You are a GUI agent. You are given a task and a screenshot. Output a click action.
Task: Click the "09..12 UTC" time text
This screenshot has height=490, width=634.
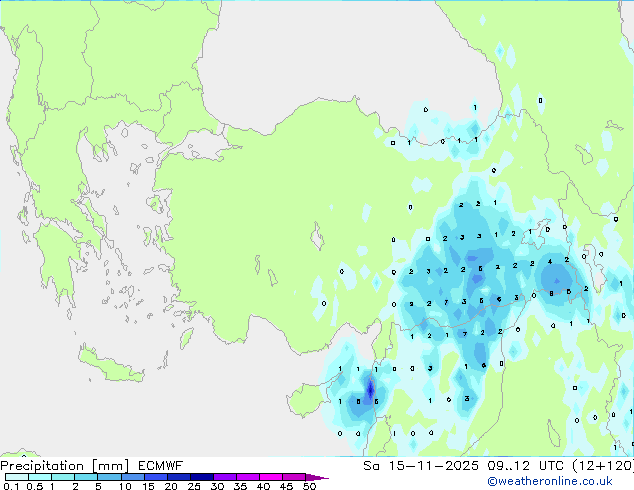tap(527, 466)
